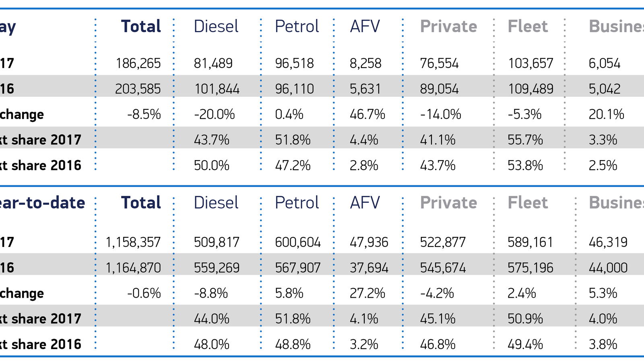The image size is (644, 362).
Task: Click the diesel figure 101,844
Action: (217, 89)
